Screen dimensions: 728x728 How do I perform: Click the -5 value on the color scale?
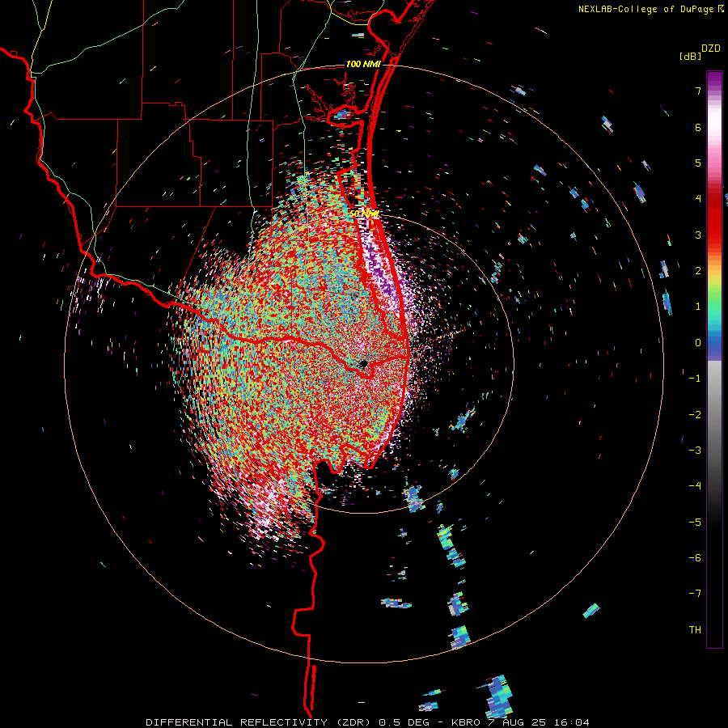pos(695,522)
